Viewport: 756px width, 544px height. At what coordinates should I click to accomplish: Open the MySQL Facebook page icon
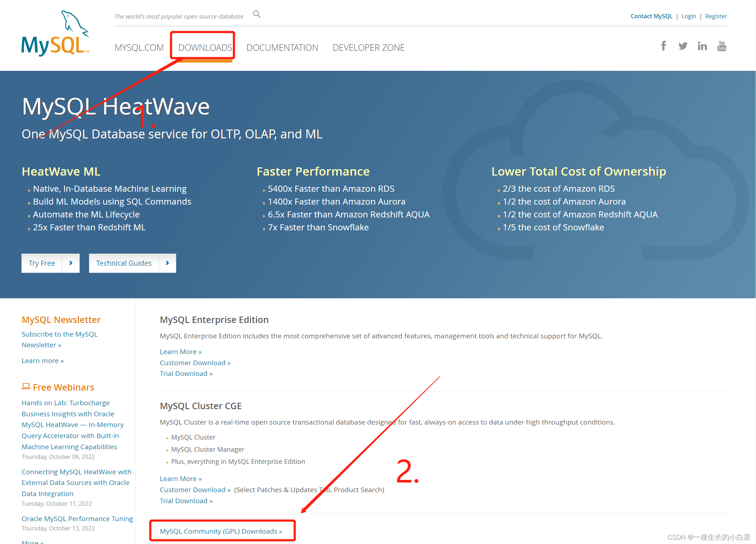pos(663,46)
